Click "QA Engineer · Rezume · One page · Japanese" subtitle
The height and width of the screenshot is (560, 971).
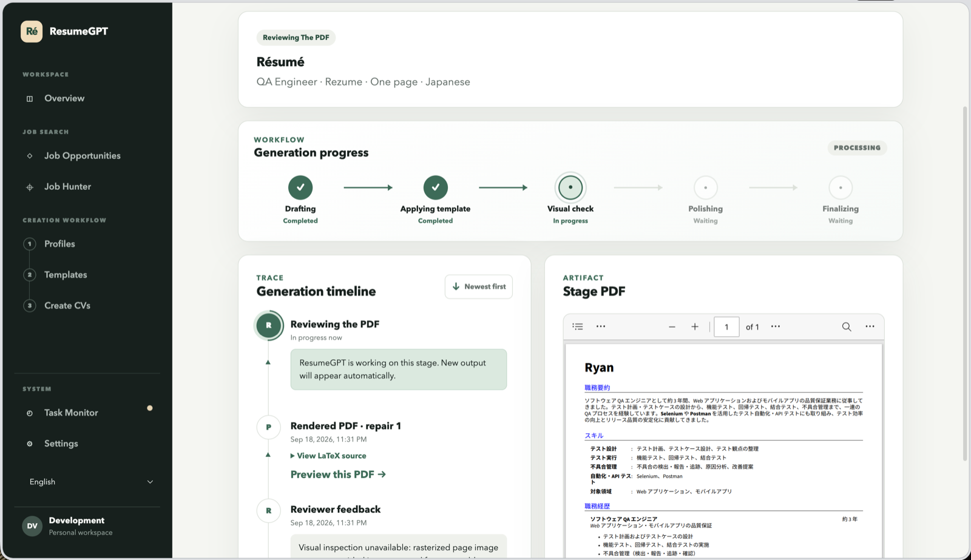pyautogui.click(x=363, y=82)
